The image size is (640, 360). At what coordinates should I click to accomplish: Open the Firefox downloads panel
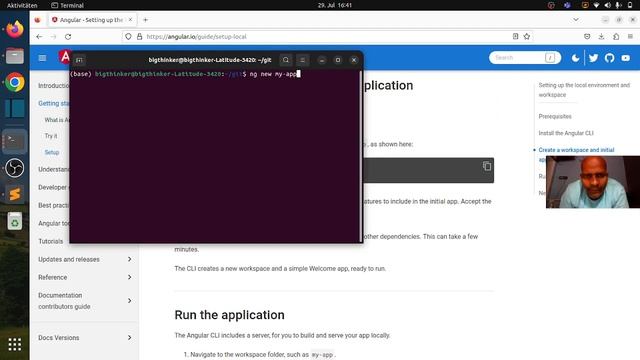(601, 36)
